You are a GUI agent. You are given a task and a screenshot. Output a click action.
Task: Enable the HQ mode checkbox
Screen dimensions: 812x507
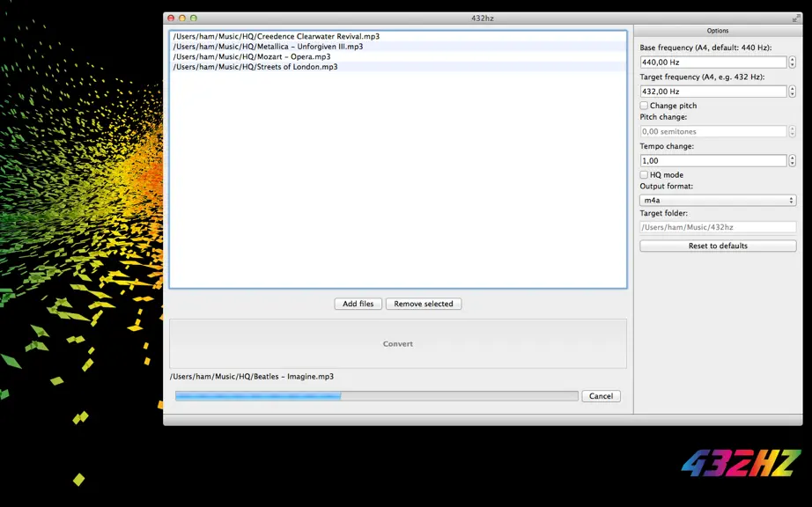coord(644,175)
